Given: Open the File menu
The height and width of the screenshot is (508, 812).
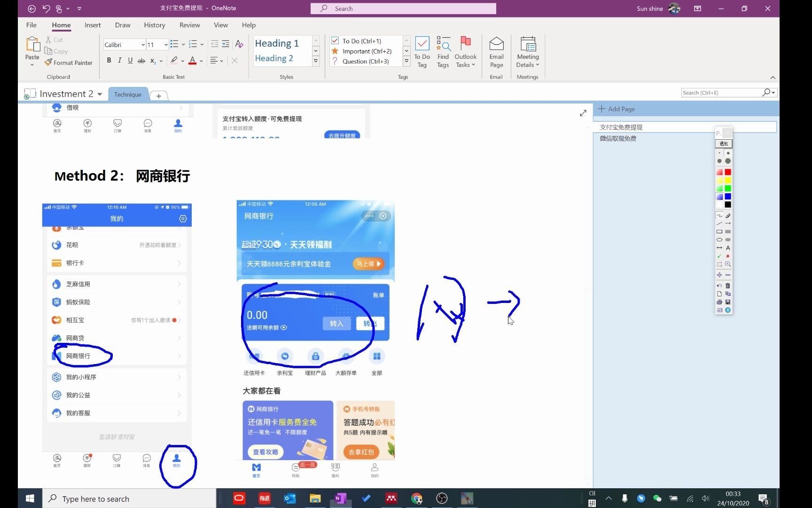Looking at the screenshot, I should [x=31, y=25].
